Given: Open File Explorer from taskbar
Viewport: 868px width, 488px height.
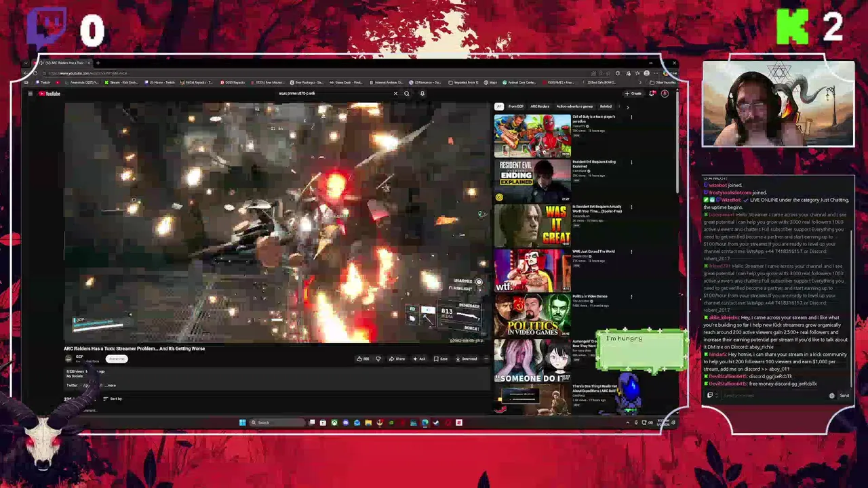Looking at the screenshot, I should [368, 423].
